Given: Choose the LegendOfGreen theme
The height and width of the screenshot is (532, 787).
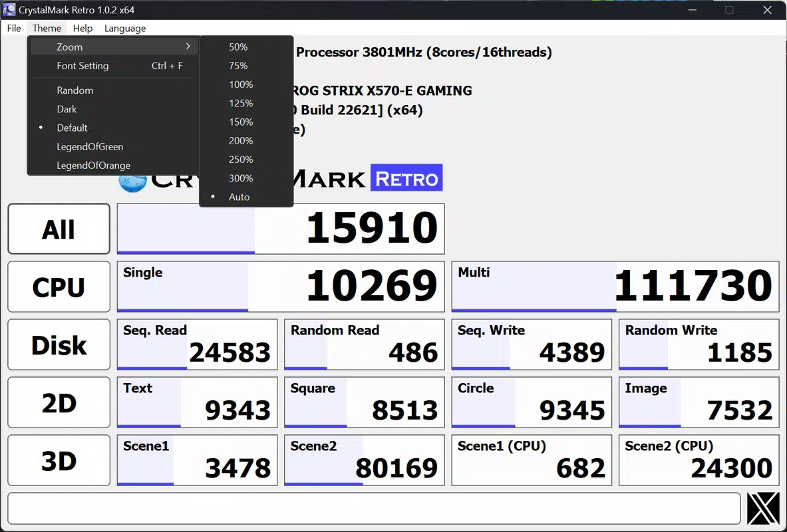Looking at the screenshot, I should [x=114, y=146].
